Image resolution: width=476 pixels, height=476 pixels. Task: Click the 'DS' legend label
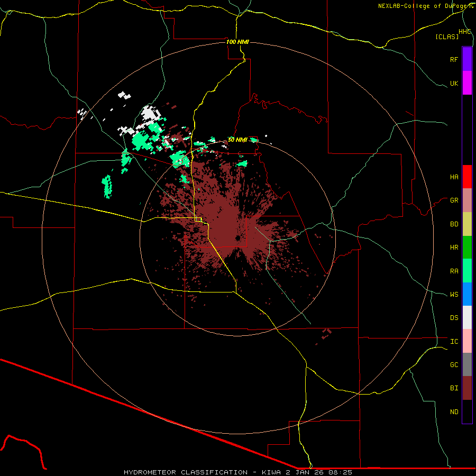(454, 318)
